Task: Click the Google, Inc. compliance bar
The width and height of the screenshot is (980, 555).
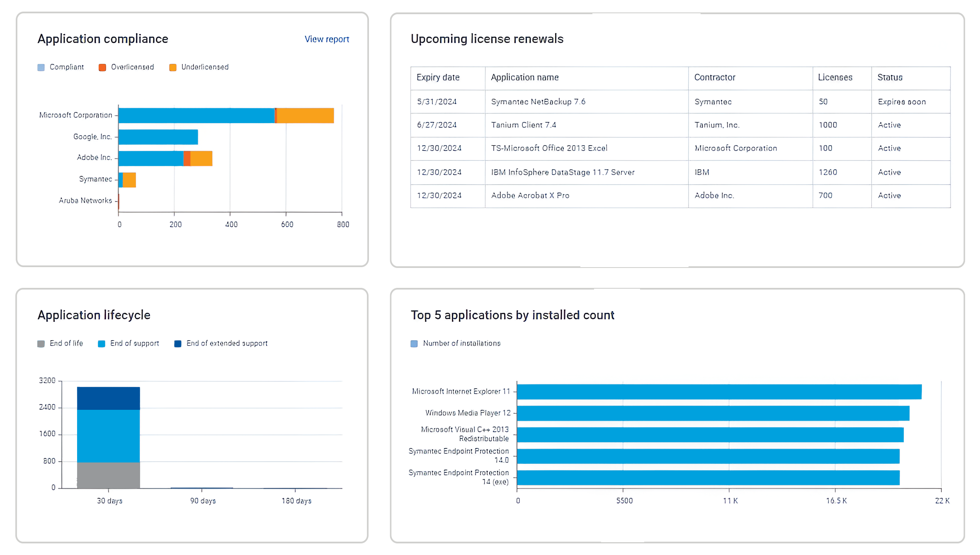Action: click(158, 137)
